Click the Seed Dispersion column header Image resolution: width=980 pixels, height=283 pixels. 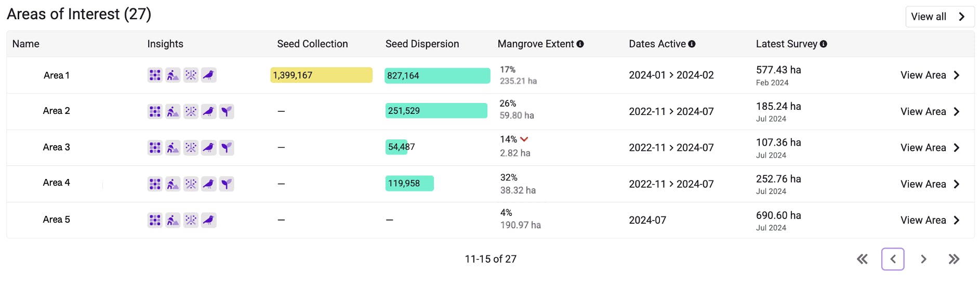pos(422,44)
